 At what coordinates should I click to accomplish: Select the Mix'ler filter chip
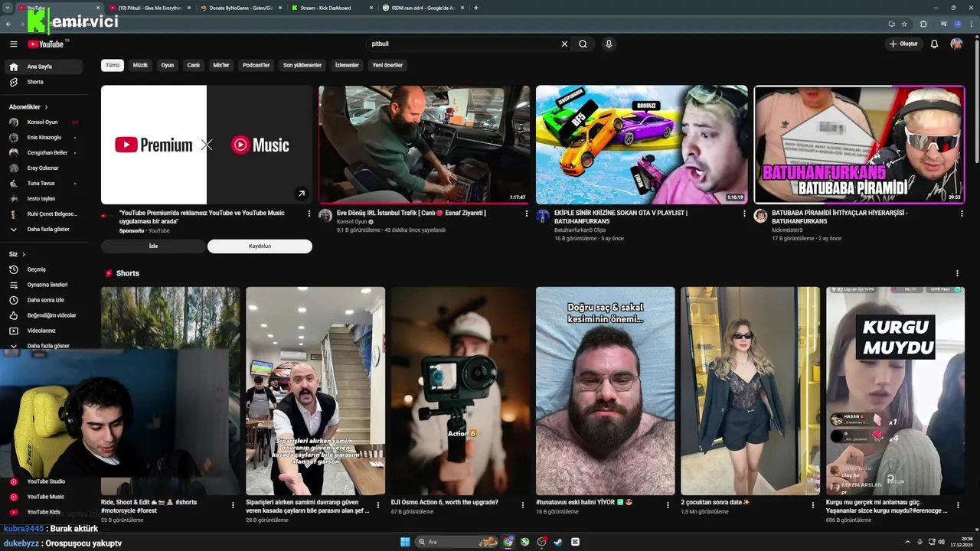[x=221, y=65]
